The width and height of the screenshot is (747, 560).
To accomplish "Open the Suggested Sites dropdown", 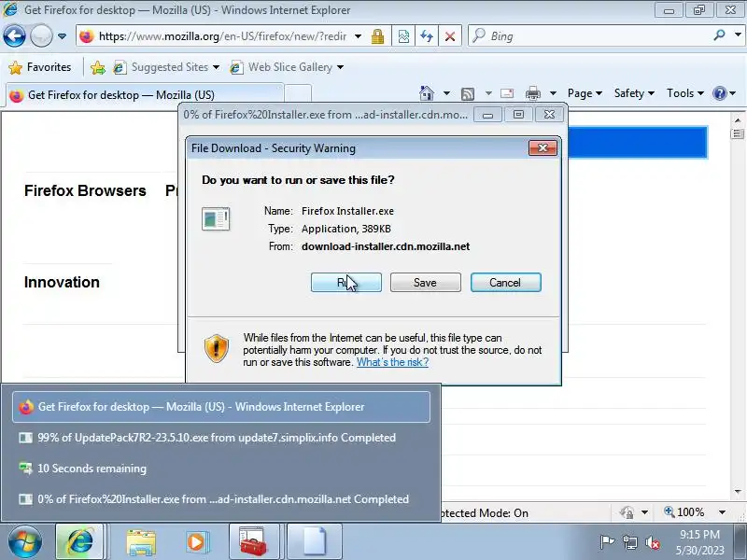I will pyautogui.click(x=166, y=67).
